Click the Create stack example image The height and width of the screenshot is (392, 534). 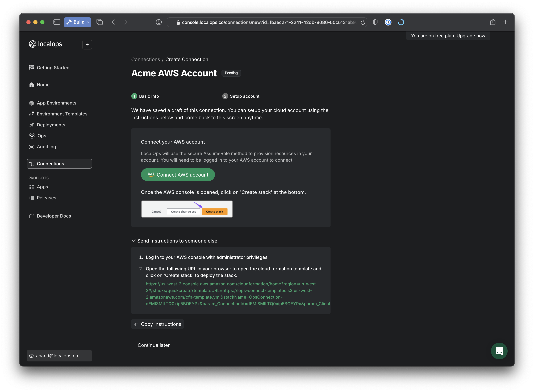point(187,209)
